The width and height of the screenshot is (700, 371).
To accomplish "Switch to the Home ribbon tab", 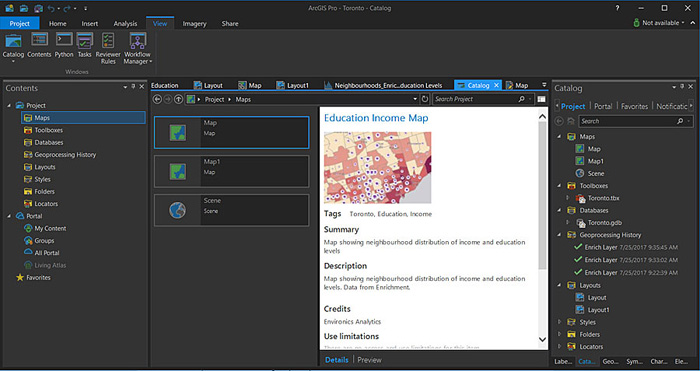I will coord(58,24).
